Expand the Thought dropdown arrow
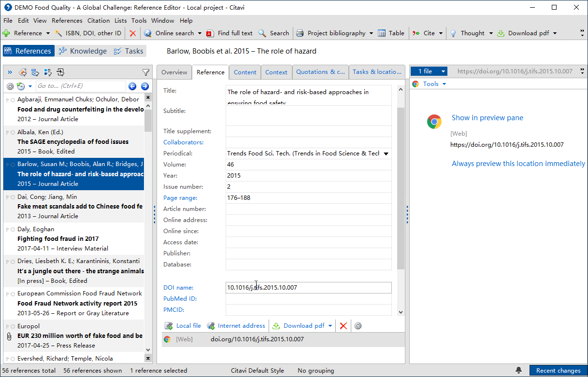The width and height of the screenshot is (588, 377). coord(491,33)
